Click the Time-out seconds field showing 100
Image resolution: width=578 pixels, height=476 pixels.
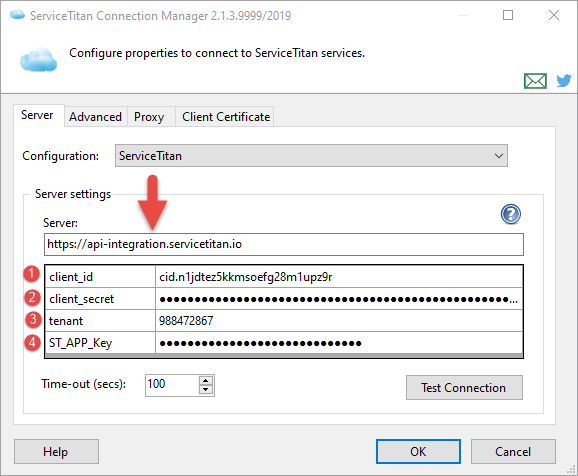coord(172,385)
